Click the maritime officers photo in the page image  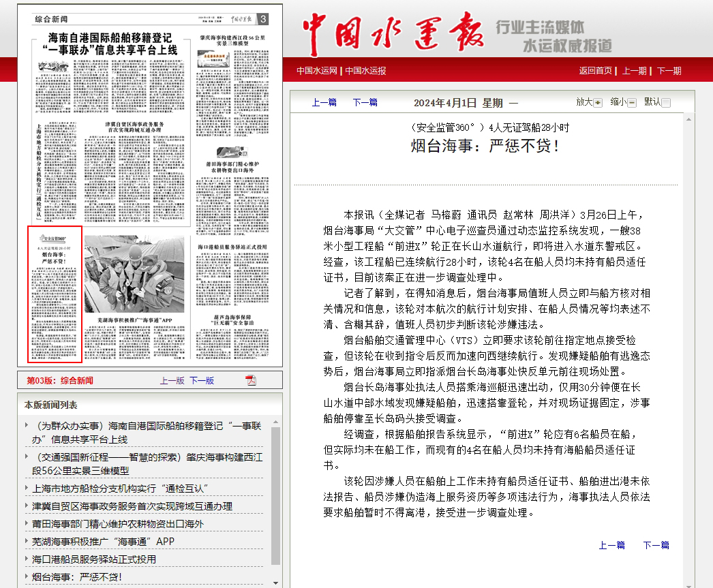click(134, 274)
